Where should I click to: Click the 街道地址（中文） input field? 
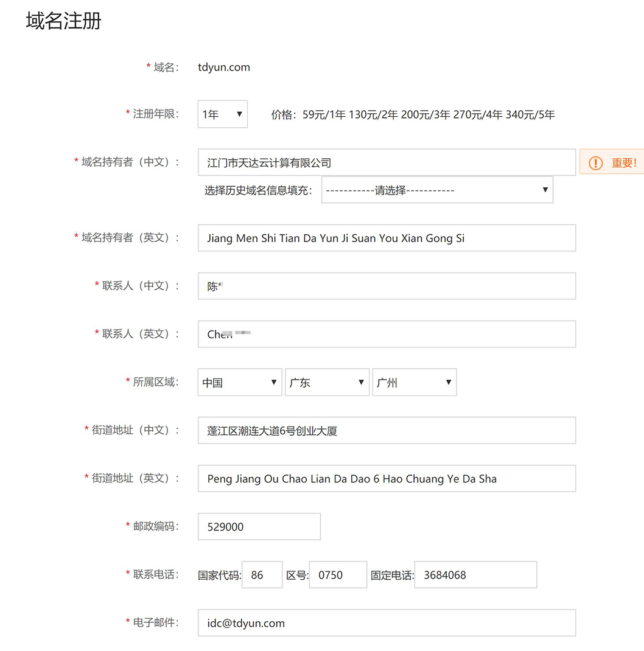pos(387,431)
